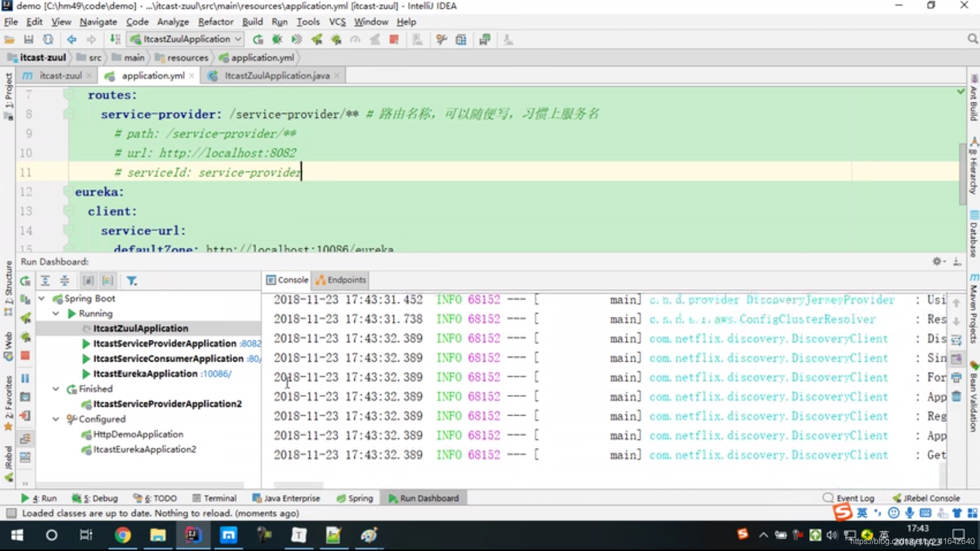Print console output icon

click(x=957, y=378)
